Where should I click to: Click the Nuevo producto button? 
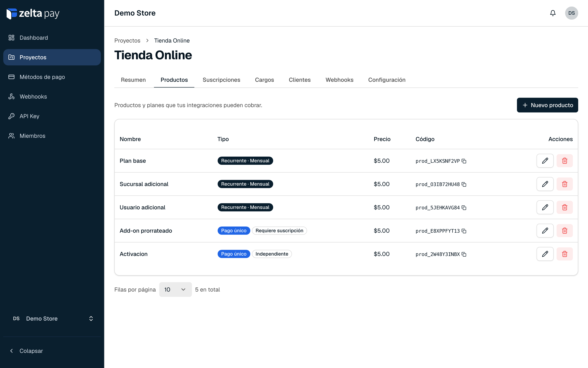[x=547, y=105]
